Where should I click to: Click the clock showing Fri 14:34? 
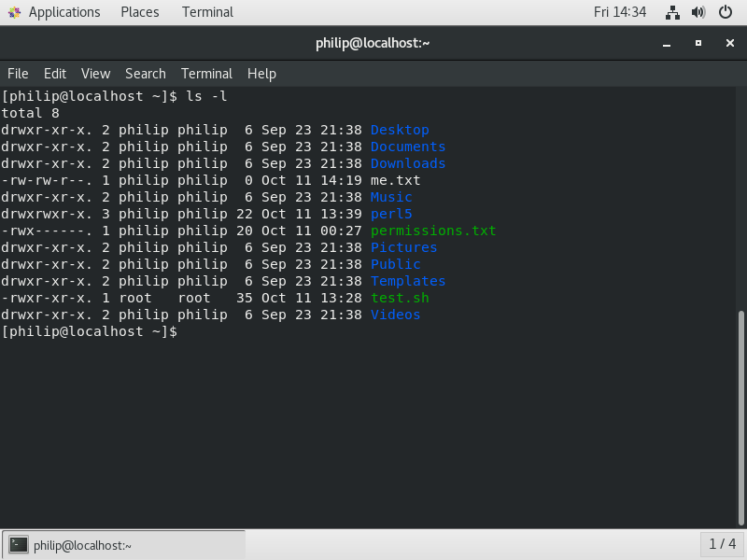tap(620, 12)
